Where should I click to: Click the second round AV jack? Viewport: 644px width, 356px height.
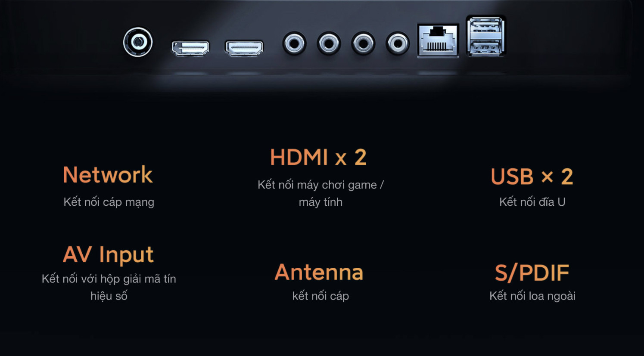pyautogui.click(x=329, y=43)
